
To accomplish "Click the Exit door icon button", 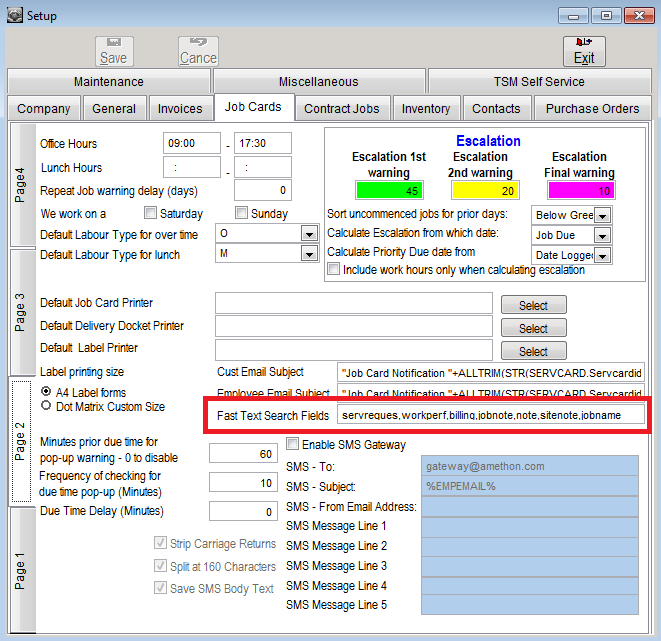I will [584, 45].
